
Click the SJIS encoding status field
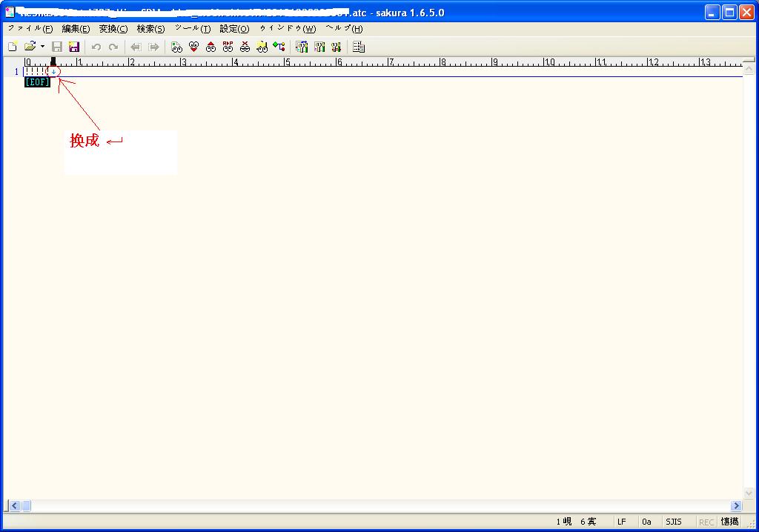click(x=673, y=522)
